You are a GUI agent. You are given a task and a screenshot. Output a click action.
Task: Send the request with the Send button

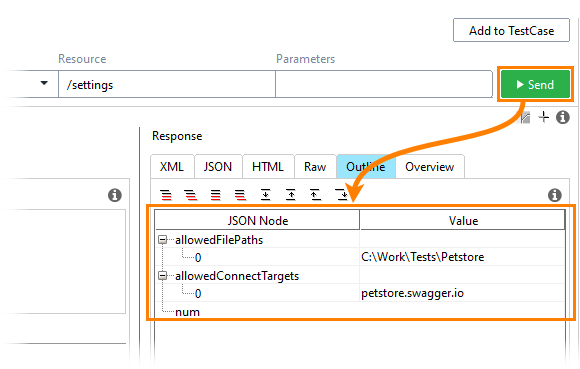click(535, 84)
